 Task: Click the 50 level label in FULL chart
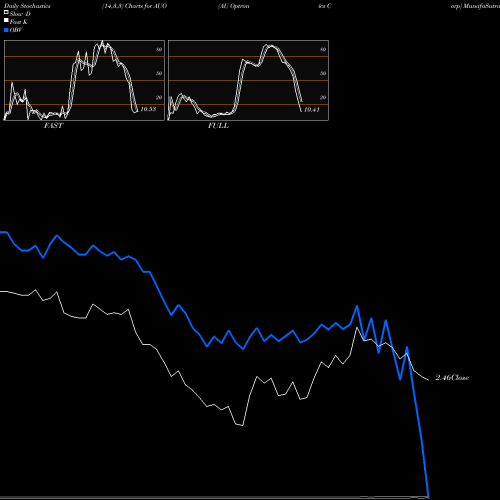click(x=323, y=73)
